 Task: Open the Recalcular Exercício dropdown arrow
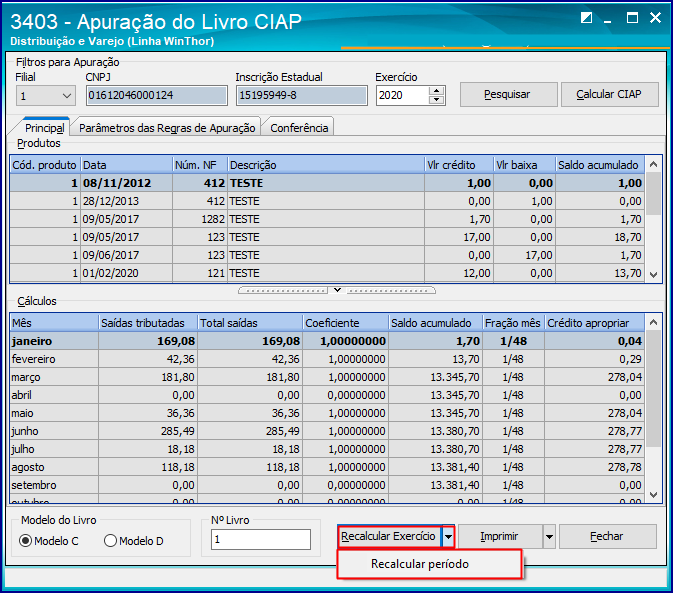pos(448,536)
